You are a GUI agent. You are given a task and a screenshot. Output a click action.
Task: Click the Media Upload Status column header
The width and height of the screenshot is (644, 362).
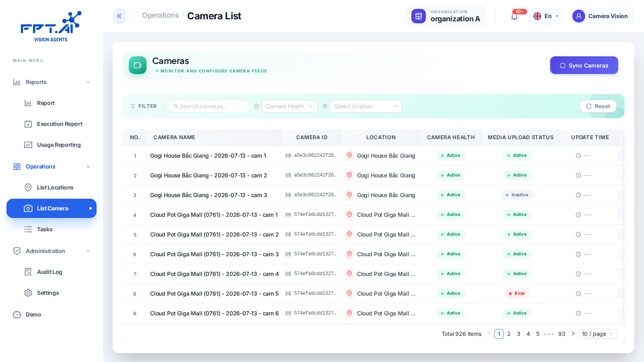tap(521, 138)
